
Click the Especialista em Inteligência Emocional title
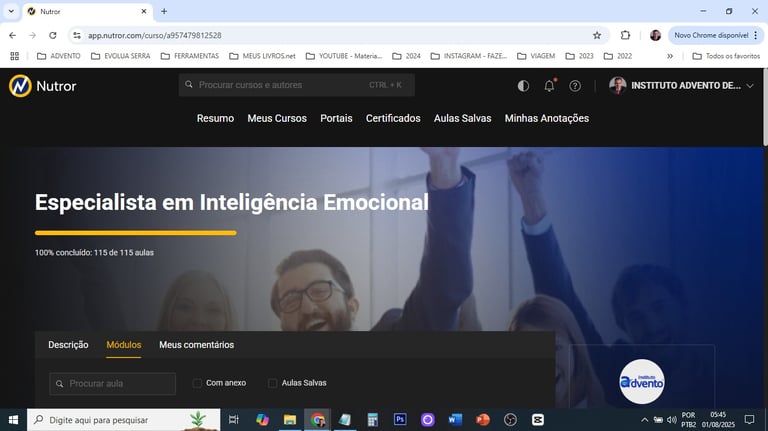[x=232, y=202]
